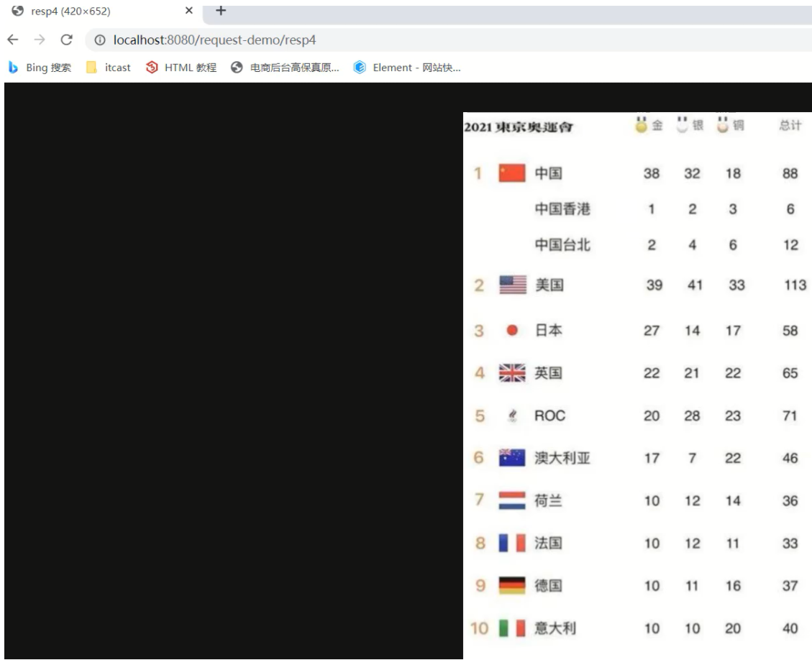
Task: Click the Australia flag
Action: tap(512, 457)
